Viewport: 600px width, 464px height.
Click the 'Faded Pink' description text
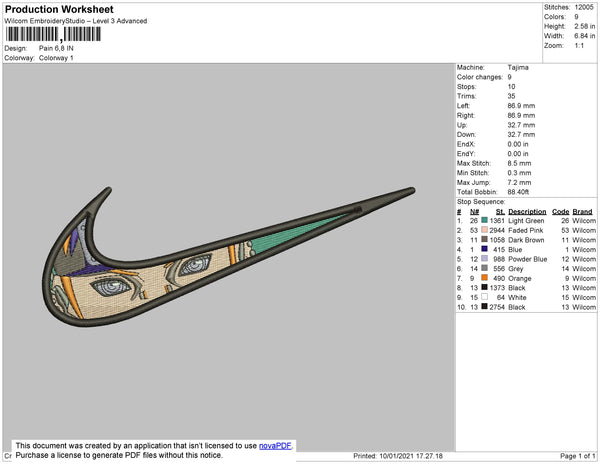pos(526,230)
